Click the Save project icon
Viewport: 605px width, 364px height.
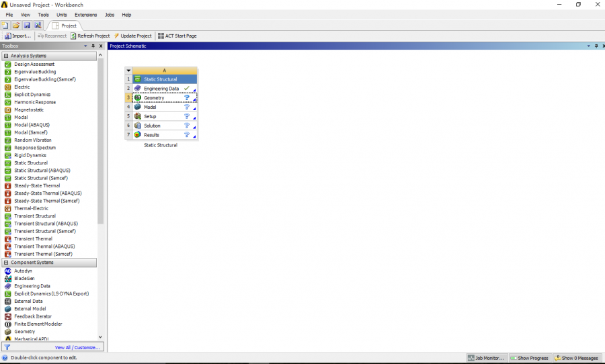click(27, 26)
